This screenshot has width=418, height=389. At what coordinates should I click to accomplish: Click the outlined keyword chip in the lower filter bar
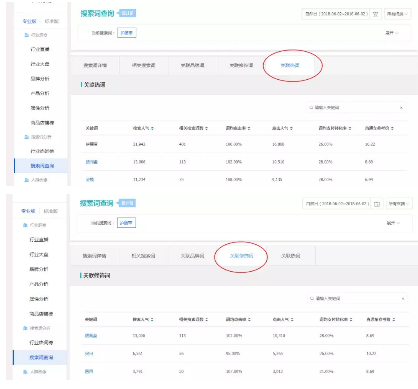pyautogui.click(x=126, y=223)
